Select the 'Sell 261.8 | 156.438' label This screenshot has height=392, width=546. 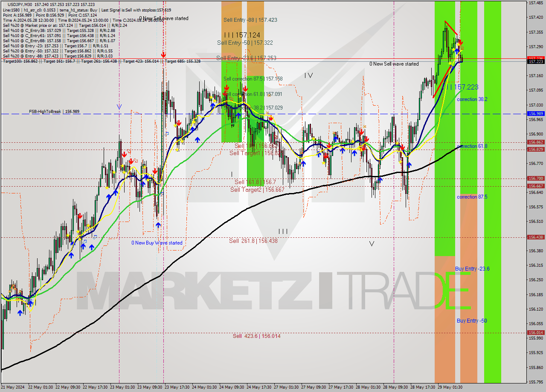point(253,241)
